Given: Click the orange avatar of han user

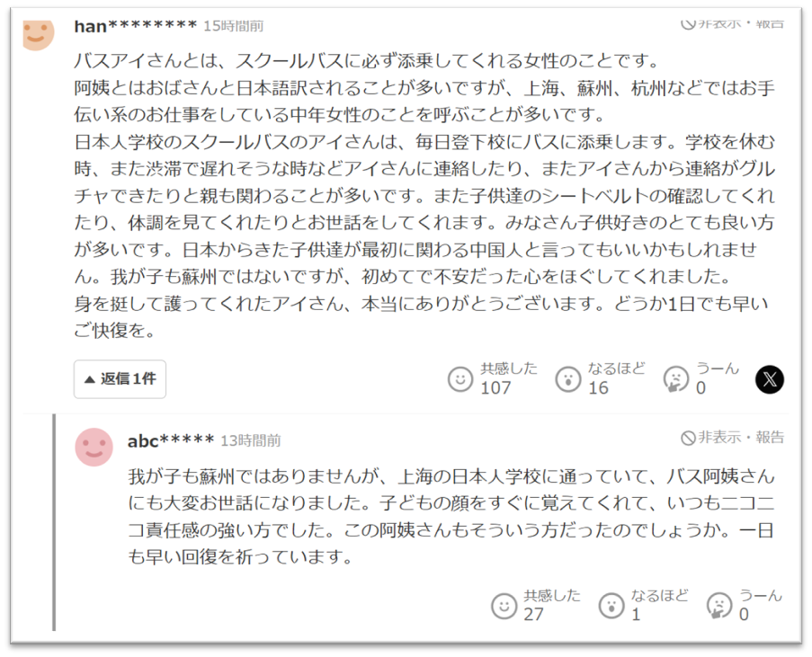Looking at the screenshot, I should tap(39, 34).
